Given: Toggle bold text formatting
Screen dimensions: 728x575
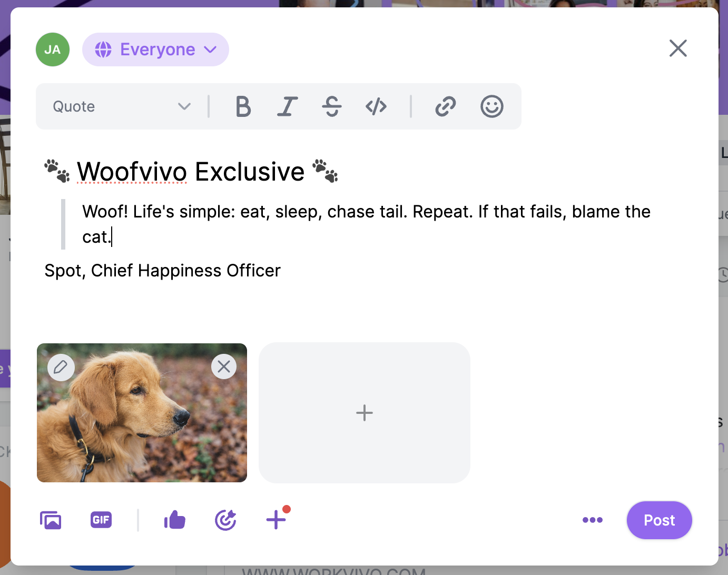Looking at the screenshot, I should [243, 106].
